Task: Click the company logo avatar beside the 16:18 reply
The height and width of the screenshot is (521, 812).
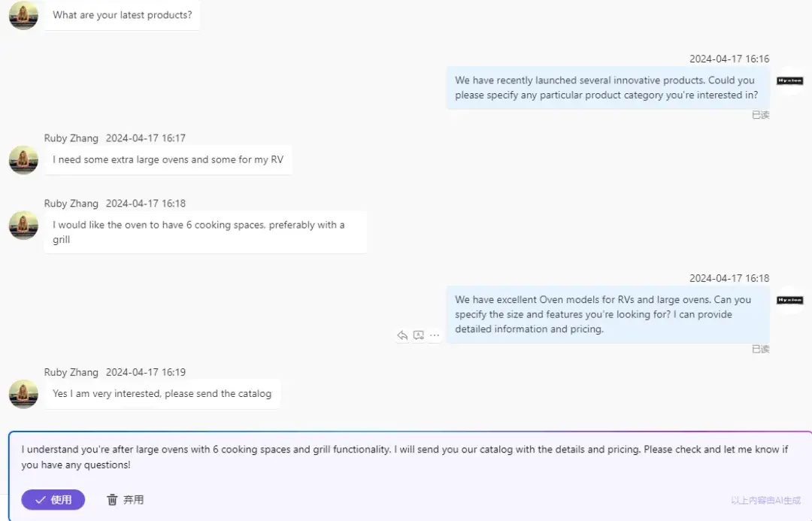Action: tap(789, 300)
